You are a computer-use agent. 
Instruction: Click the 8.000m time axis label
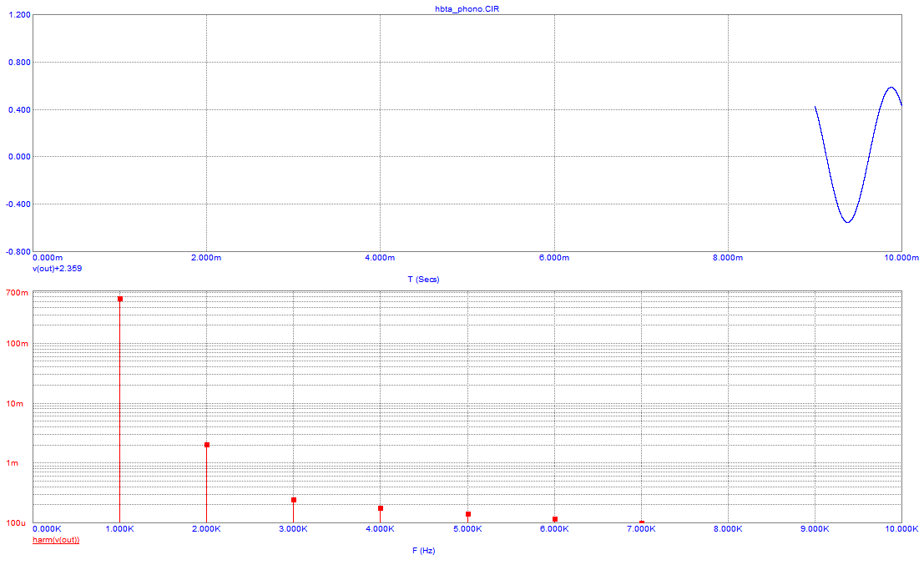(x=728, y=257)
